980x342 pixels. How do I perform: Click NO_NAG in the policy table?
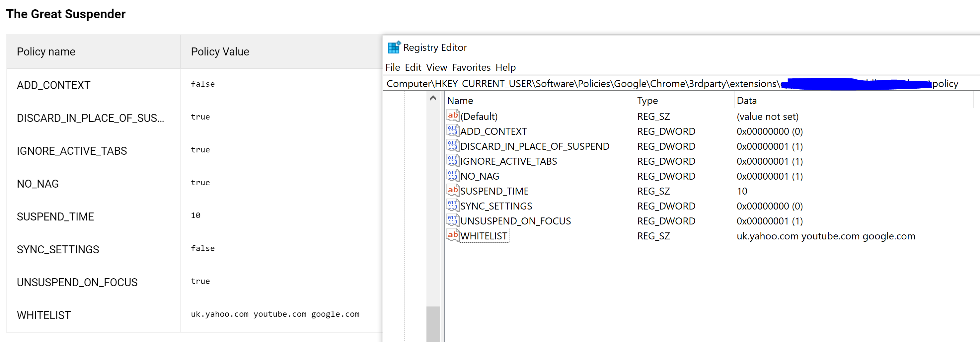[38, 184]
